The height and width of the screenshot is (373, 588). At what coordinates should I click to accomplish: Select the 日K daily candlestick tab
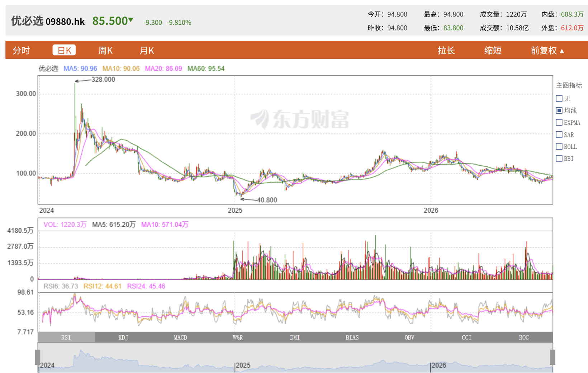pos(64,50)
